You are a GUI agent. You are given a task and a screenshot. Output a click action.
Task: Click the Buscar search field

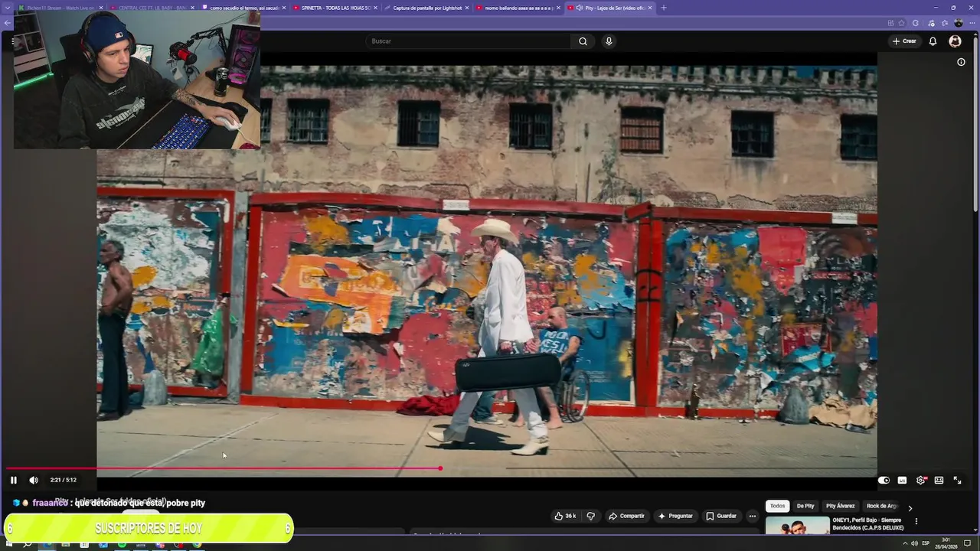click(468, 41)
